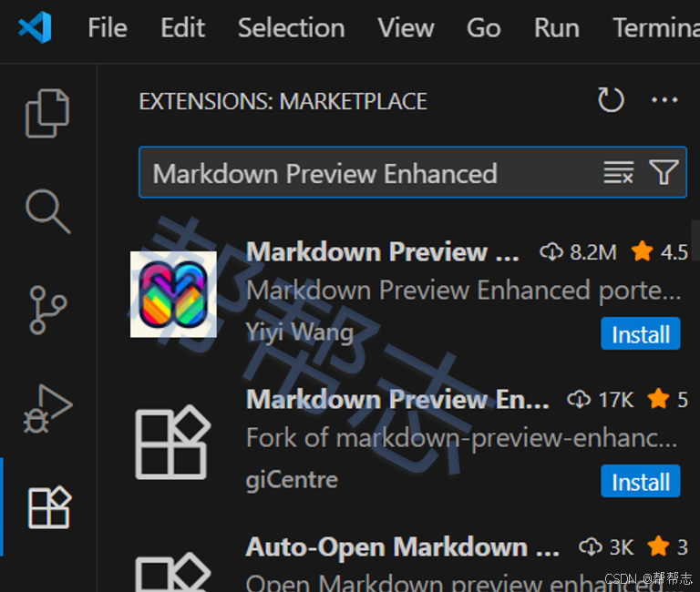Install Markdown Preview Enhanced by Yiyi Wang
This screenshot has width=700, height=592.
point(640,333)
